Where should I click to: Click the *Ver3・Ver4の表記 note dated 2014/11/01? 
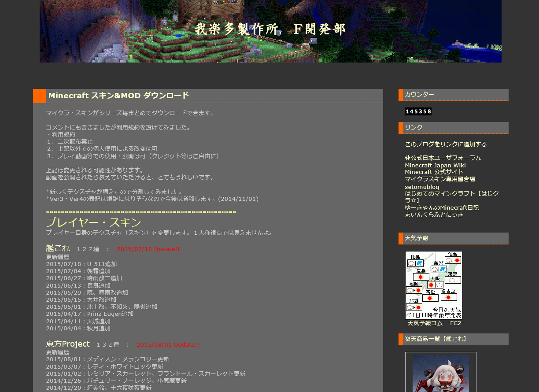152,199
